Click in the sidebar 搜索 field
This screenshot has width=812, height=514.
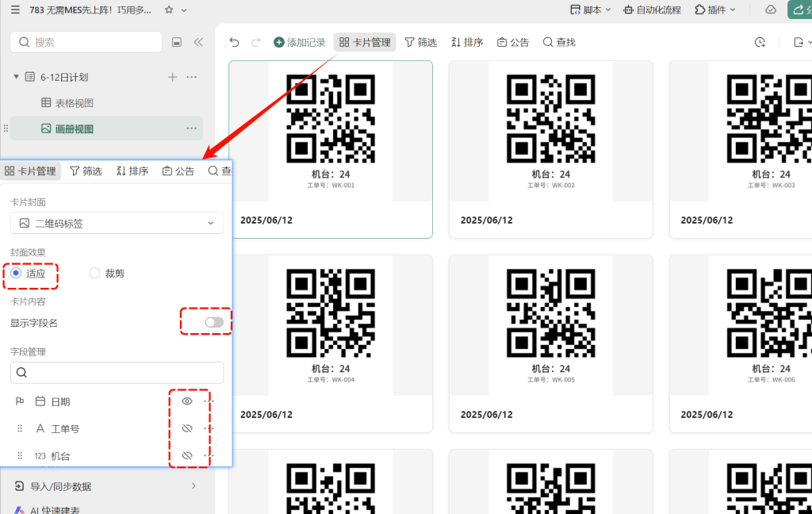(86, 42)
